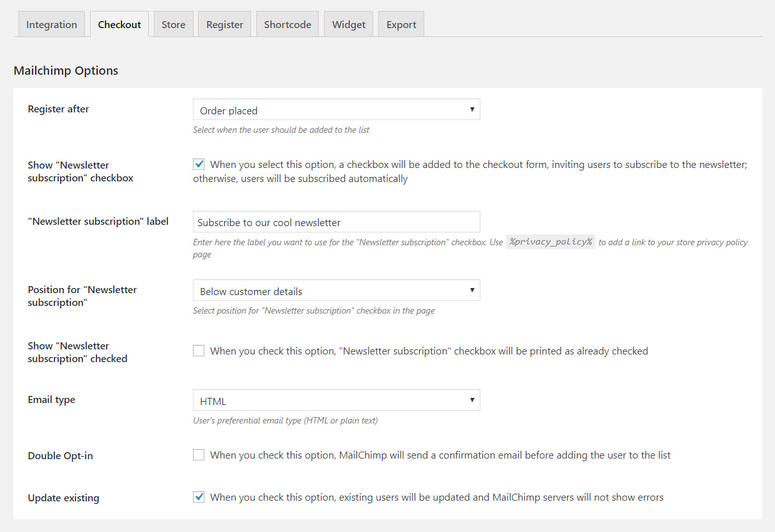Disable the Update existing checkbox
This screenshot has height=532, width=775.
(x=199, y=497)
